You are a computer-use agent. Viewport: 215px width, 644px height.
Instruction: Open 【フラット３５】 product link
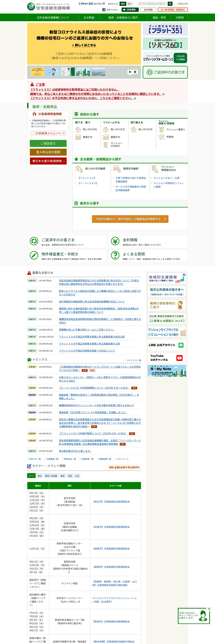87,178
